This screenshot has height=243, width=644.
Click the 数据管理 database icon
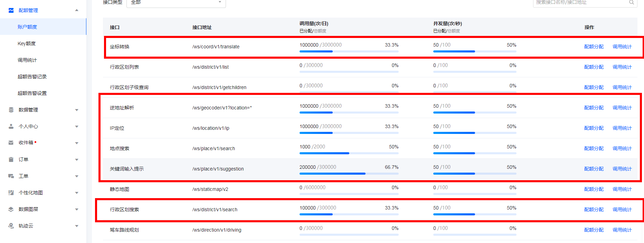11,110
